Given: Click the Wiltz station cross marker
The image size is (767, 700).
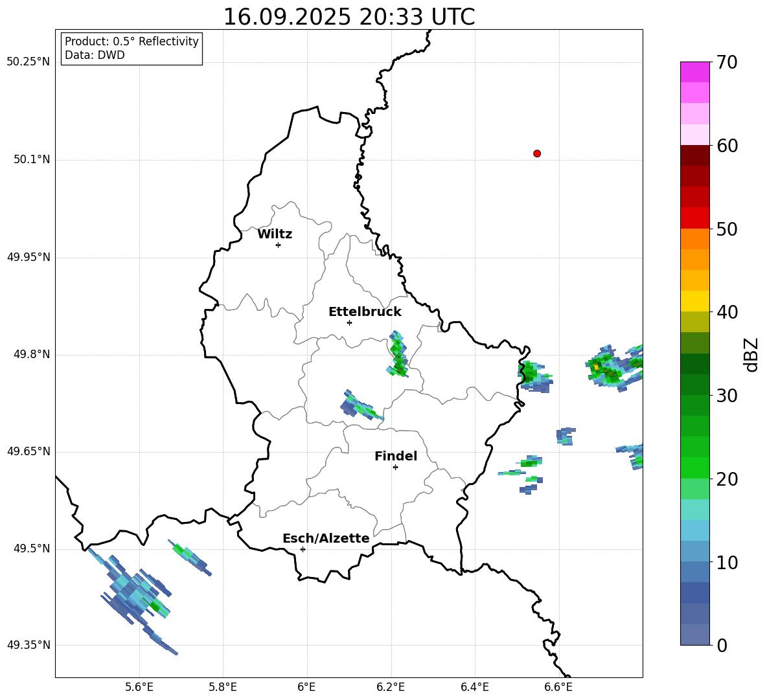Looking at the screenshot, I should tap(279, 245).
